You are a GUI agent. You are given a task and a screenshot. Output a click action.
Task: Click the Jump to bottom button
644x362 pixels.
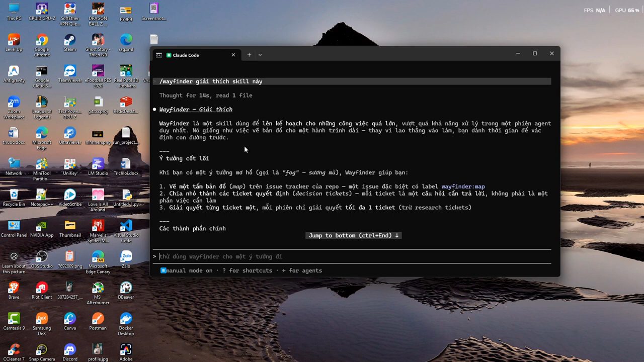click(x=354, y=235)
